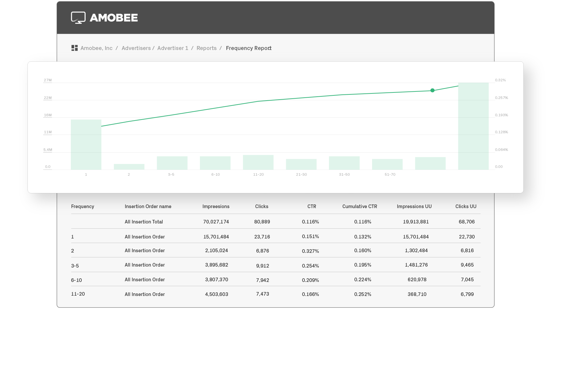
Task: Click CTR value 0.327%
Action: coord(310,251)
